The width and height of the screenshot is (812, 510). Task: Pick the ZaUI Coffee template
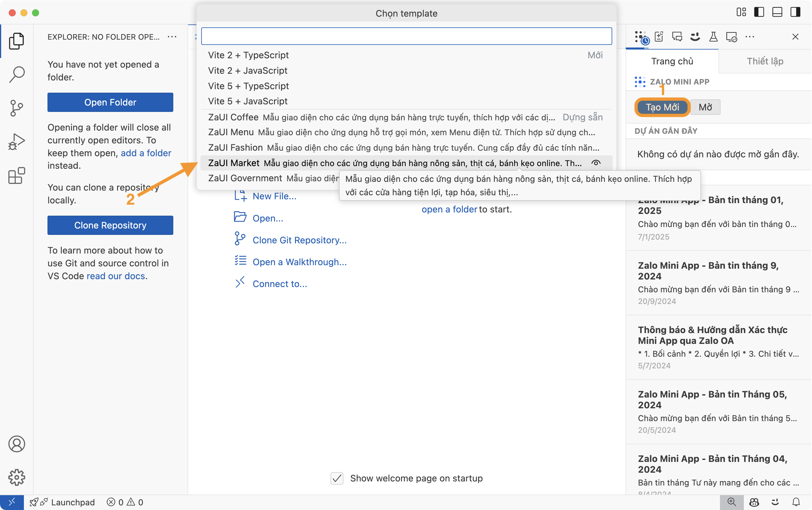pyautogui.click(x=407, y=117)
